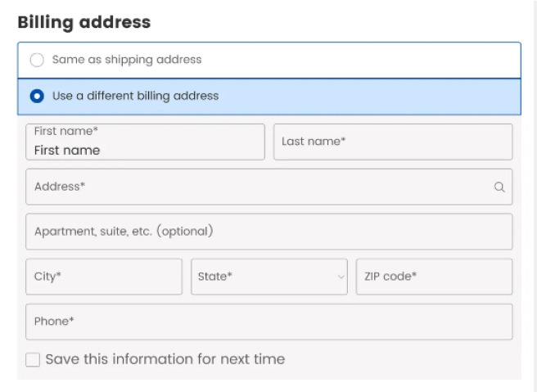Focus the Apartment, suite, etc. optional field
Image resolution: width=537 pixels, height=392 pixels.
[x=268, y=232]
